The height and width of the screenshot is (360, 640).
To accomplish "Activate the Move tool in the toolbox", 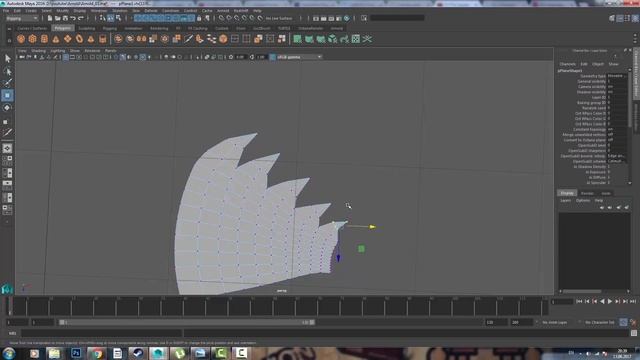I will (x=7, y=95).
